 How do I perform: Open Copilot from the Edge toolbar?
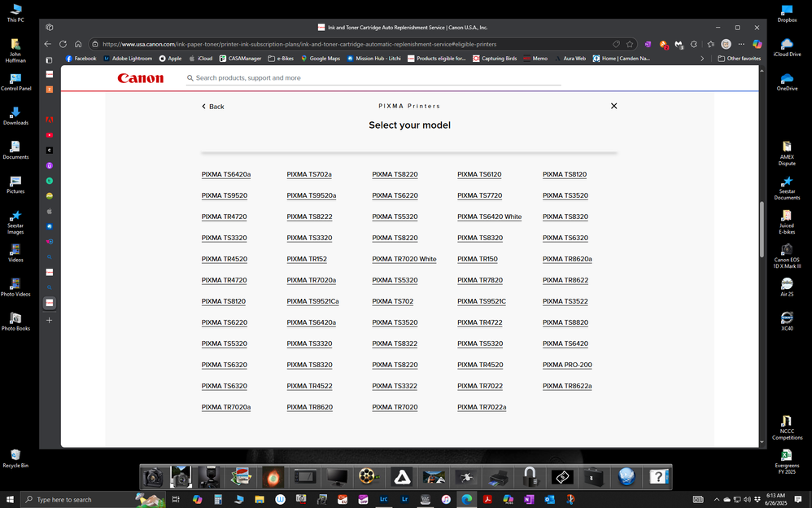pyautogui.click(x=758, y=43)
